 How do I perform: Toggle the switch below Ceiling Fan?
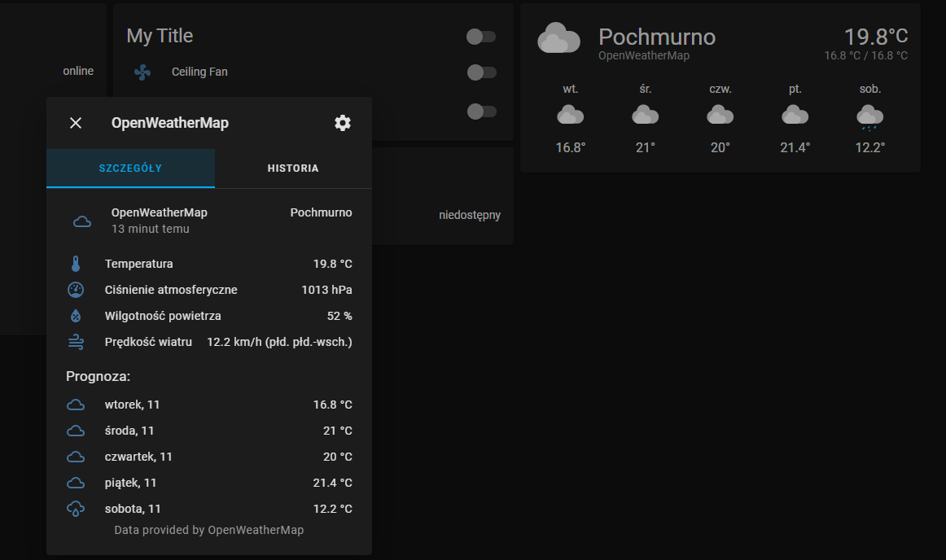481,112
